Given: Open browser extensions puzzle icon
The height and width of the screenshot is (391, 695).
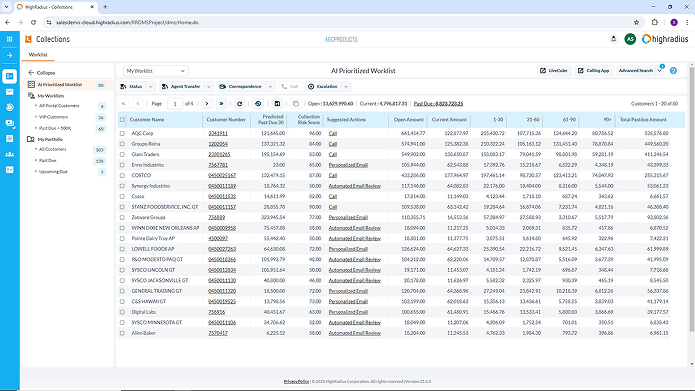Looking at the screenshot, I should pyautogui.click(x=655, y=22).
